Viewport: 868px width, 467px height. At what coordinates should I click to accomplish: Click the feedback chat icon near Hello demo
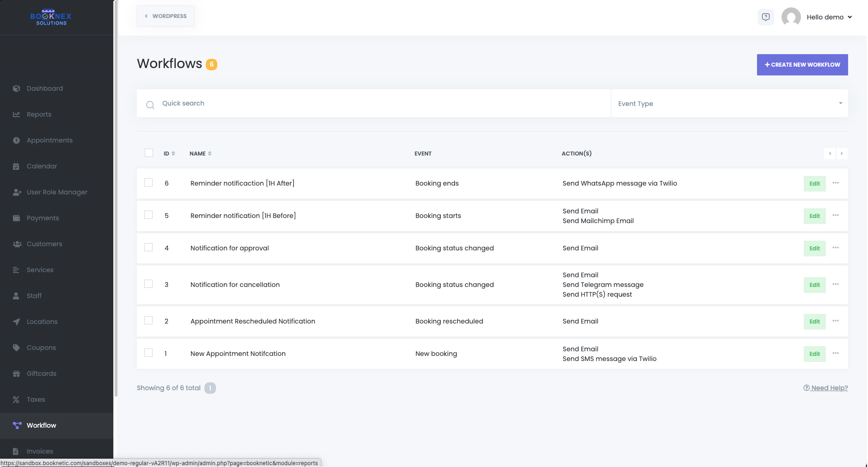766,17
